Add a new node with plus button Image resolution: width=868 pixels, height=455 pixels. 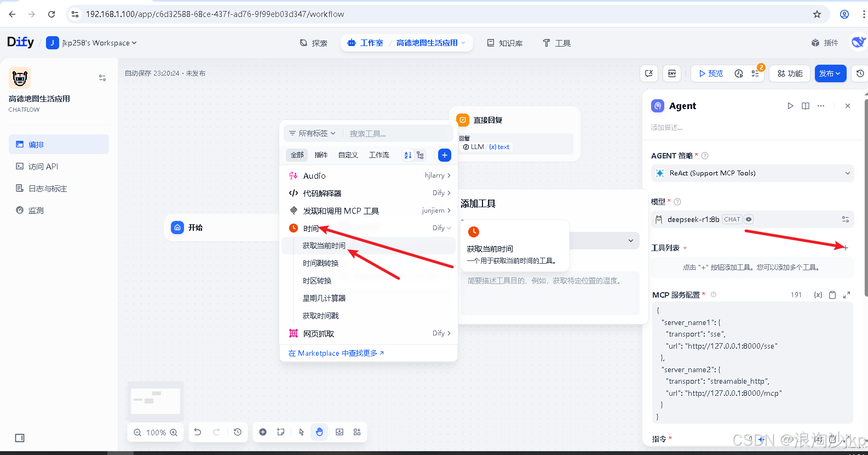tap(263, 432)
